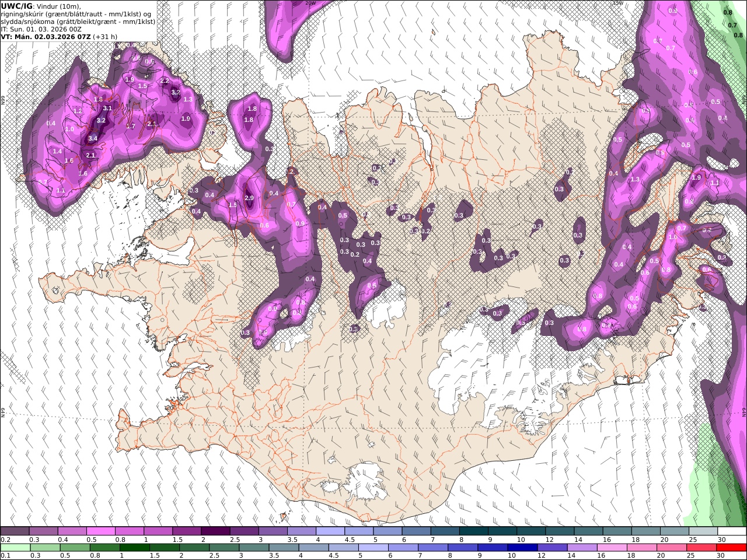The width and height of the screenshot is (747, 560).
Task: Pick snow legend swatch between 8 and 9
Action: [x=473, y=531]
